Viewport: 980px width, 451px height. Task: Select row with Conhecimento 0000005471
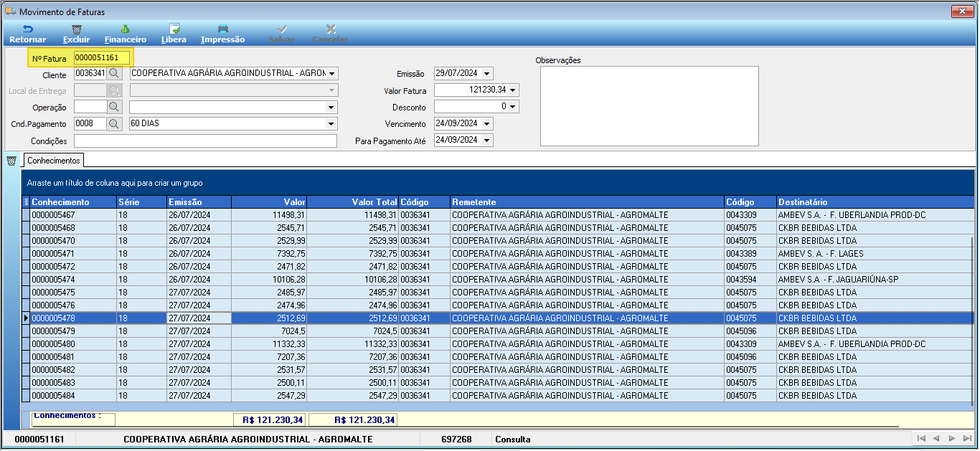(x=499, y=254)
